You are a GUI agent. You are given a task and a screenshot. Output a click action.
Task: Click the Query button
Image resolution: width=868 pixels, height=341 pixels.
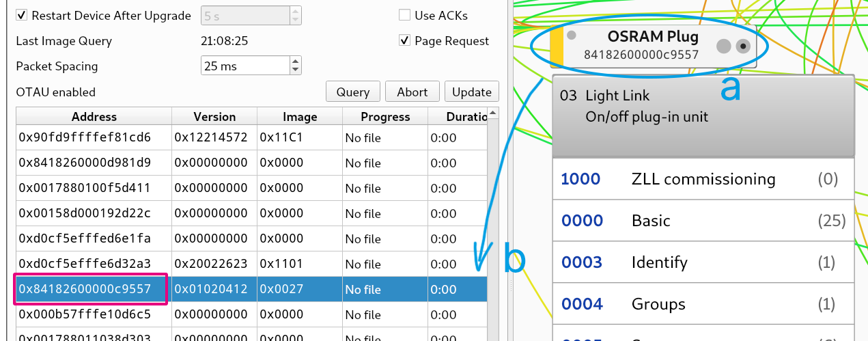pyautogui.click(x=353, y=92)
